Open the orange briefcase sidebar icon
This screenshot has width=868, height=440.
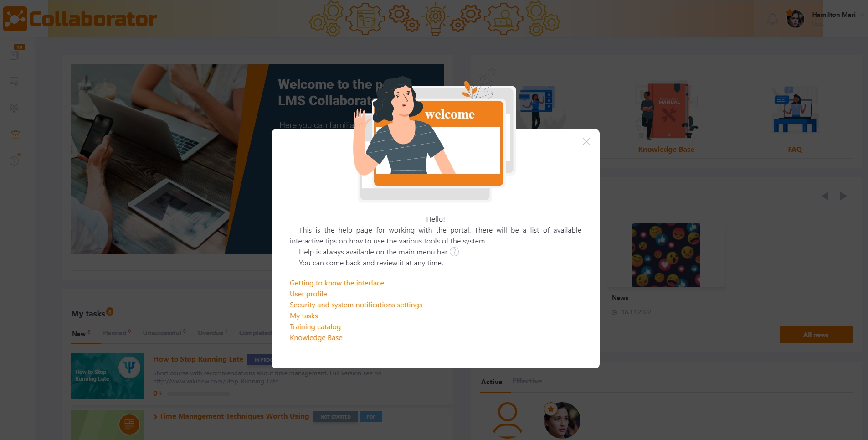(15, 134)
